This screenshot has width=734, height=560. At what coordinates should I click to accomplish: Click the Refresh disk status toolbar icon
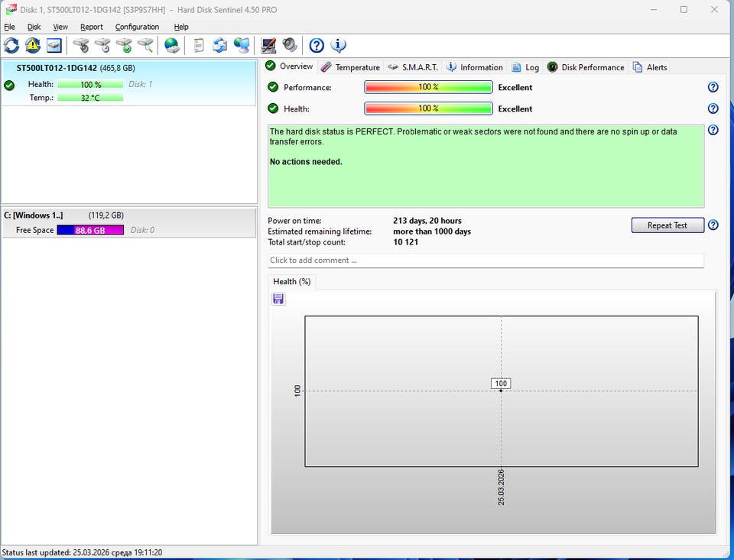(11, 45)
